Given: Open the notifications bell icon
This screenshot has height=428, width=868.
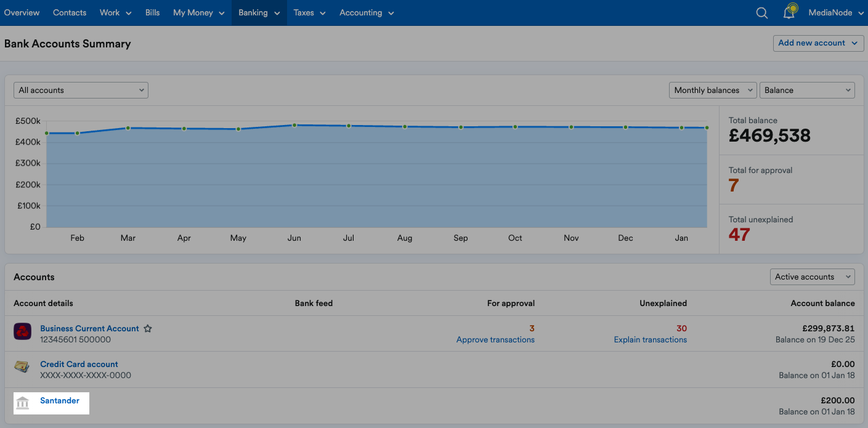Looking at the screenshot, I should [x=789, y=12].
